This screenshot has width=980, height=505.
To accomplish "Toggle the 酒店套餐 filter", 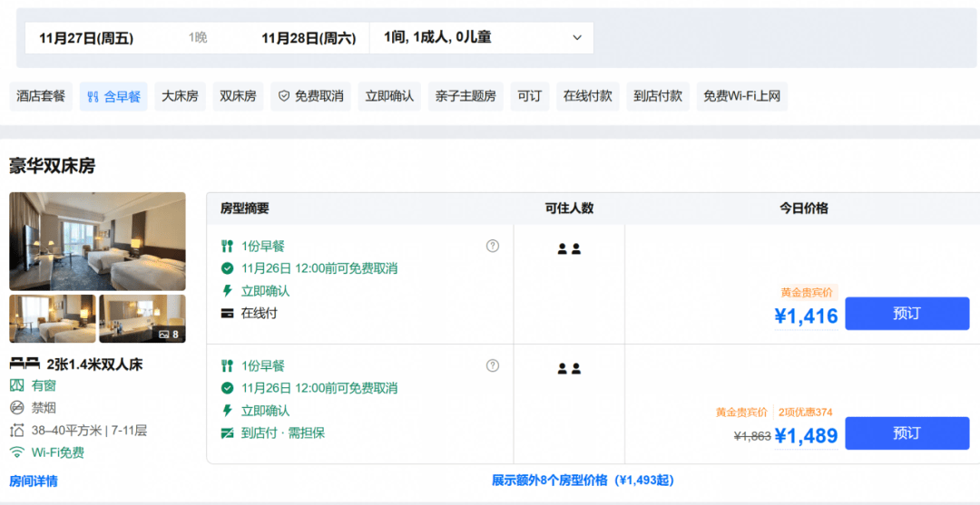I will [41, 97].
